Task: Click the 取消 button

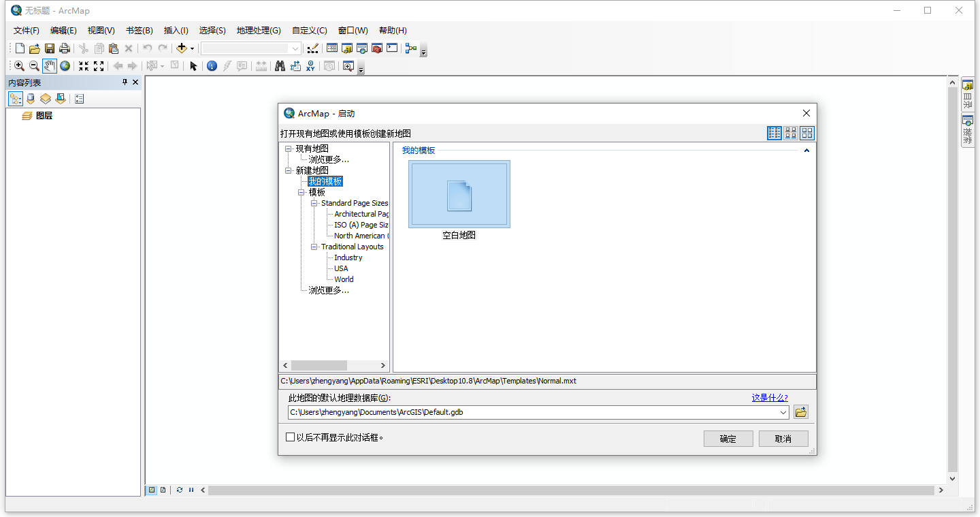Action: (x=783, y=439)
